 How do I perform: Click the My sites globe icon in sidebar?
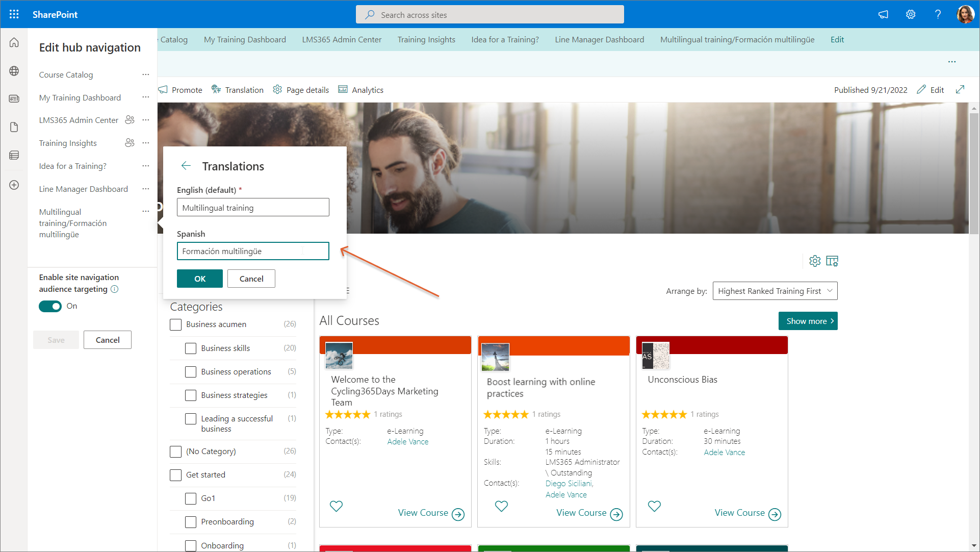coord(14,71)
